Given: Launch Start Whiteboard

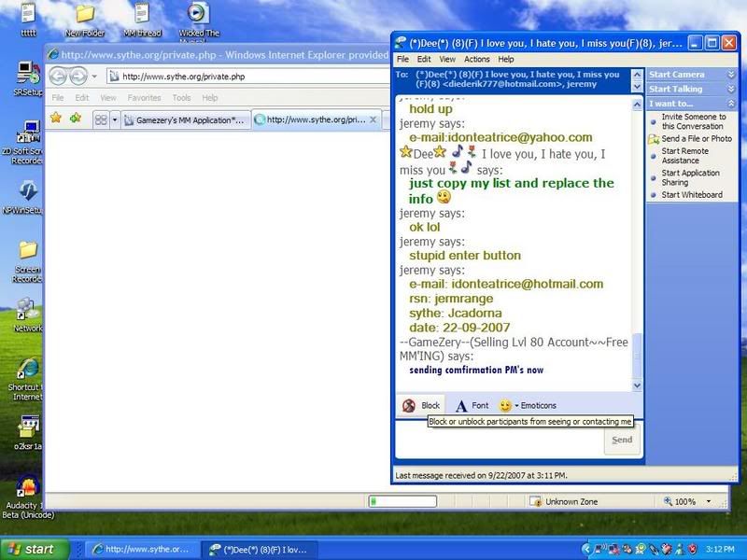Looking at the screenshot, I should 692,195.
